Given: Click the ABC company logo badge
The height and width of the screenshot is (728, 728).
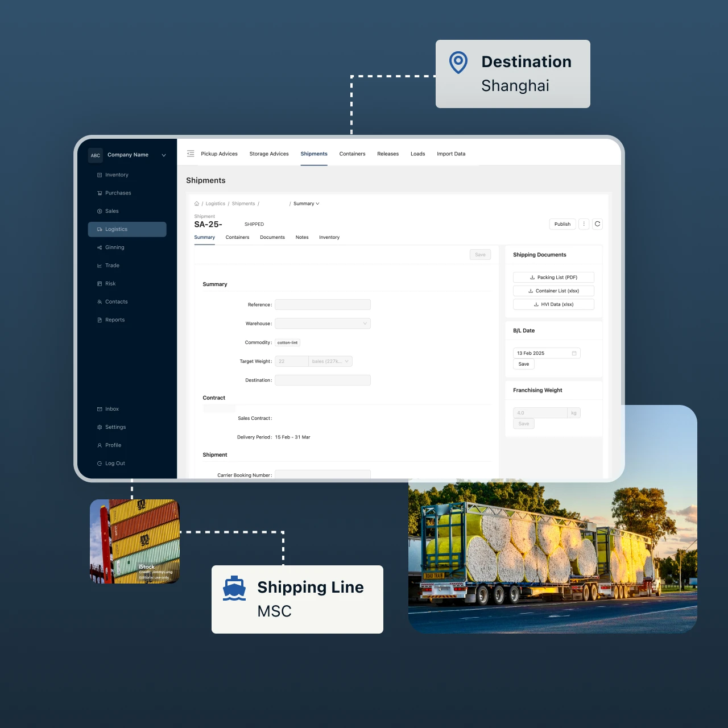Looking at the screenshot, I should pos(96,155).
